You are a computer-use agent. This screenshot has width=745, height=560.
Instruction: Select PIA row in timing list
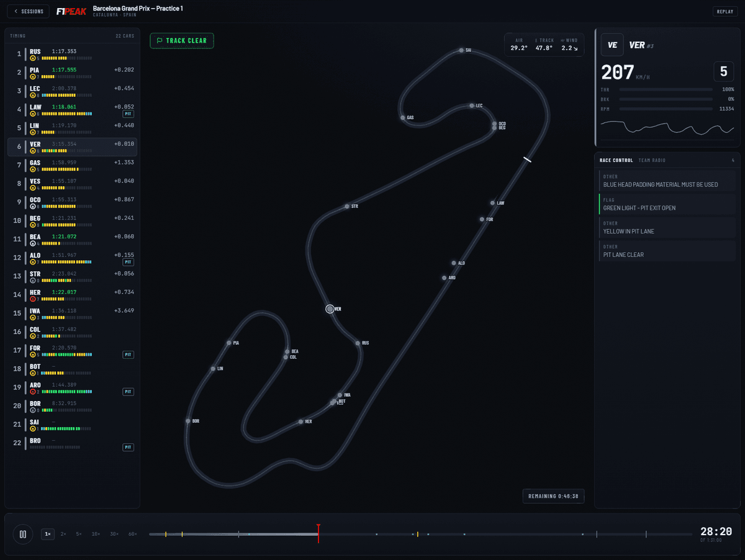pyautogui.click(x=72, y=73)
